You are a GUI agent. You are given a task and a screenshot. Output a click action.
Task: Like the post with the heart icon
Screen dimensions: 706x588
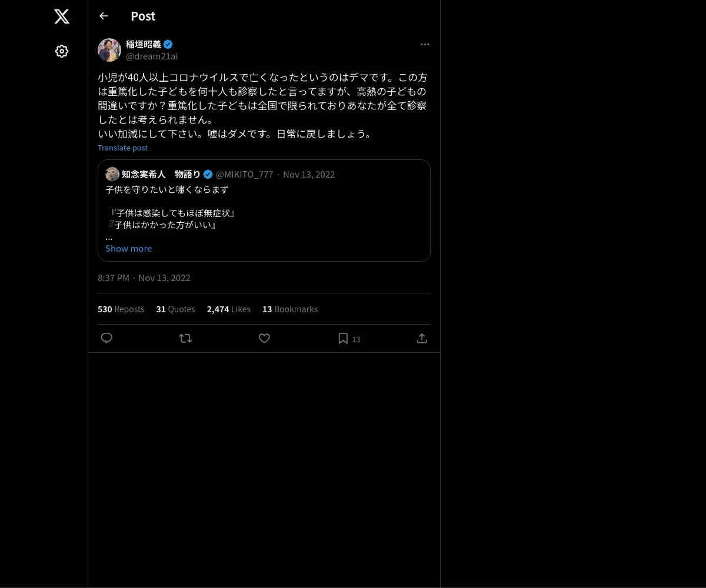(x=264, y=338)
